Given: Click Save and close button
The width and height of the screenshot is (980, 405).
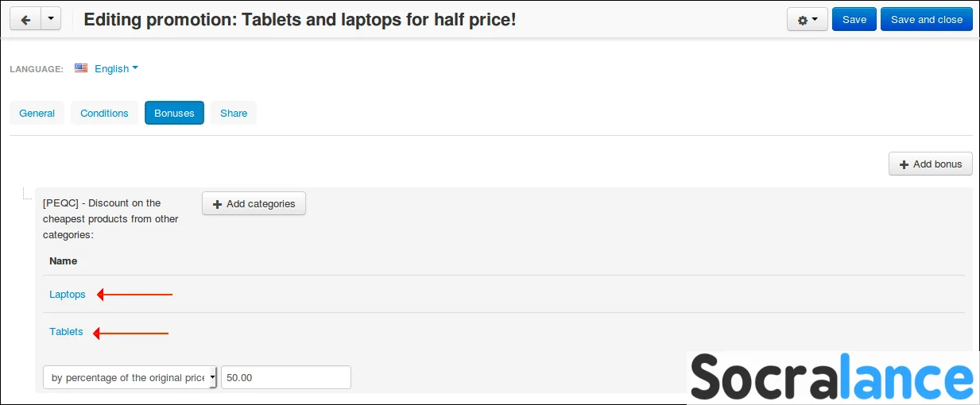Looking at the screenshot, I should (927, 20).
